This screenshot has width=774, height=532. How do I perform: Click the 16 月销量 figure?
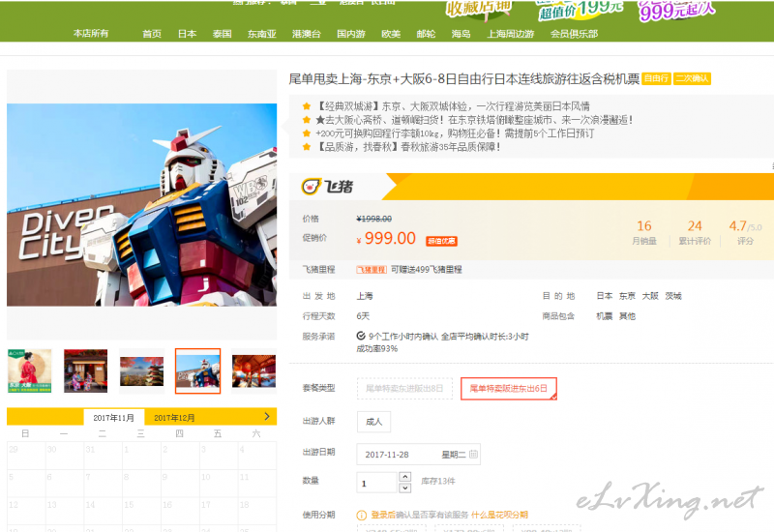coord(644,232)
